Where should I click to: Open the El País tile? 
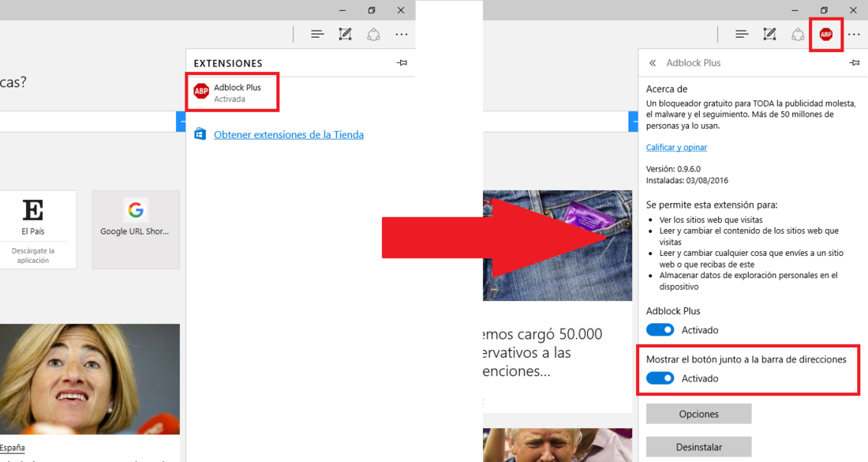tap(33, 230)
